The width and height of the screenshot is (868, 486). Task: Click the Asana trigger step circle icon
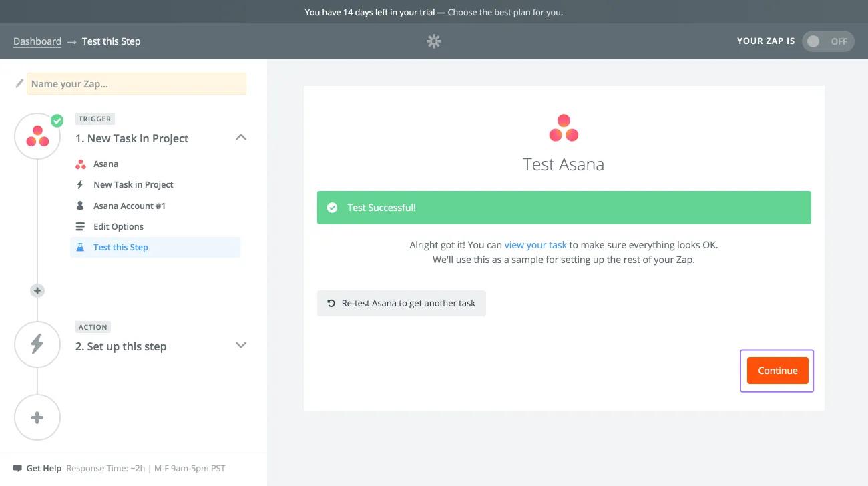click(37, 136)
